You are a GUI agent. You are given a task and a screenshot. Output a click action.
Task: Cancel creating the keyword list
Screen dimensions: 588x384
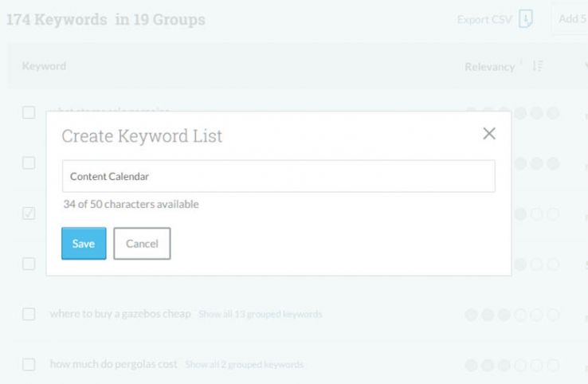pos(142,244)
